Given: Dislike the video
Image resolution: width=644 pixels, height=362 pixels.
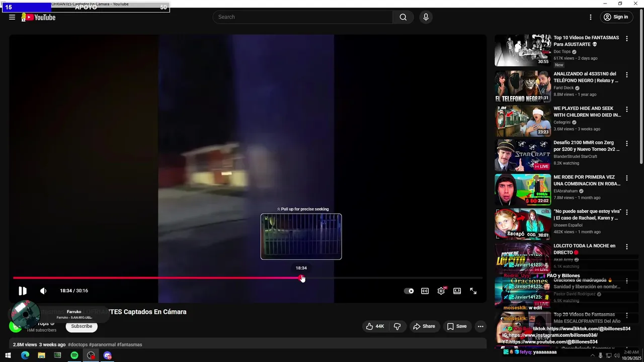Looking at the screenshot, I should (397, 326).
